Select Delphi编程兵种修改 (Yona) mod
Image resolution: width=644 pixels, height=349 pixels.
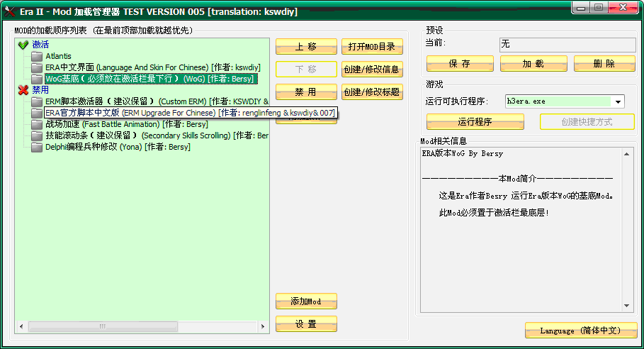118,147
